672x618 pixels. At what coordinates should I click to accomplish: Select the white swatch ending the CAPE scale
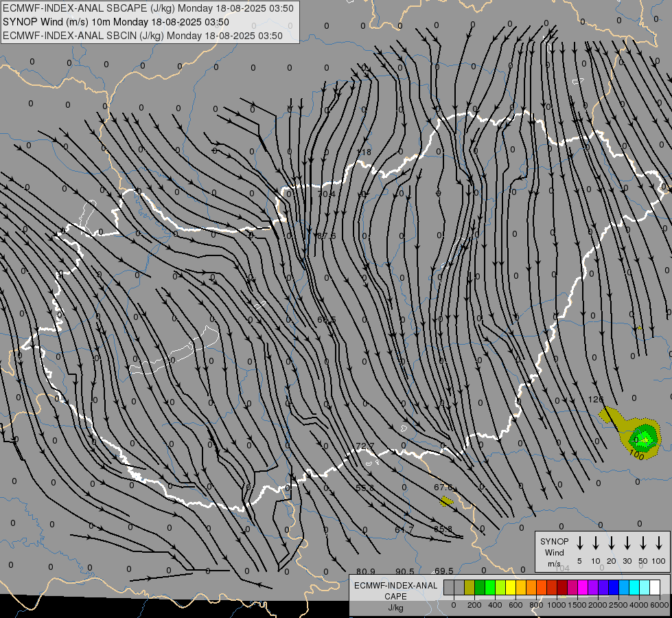point(654,587)
